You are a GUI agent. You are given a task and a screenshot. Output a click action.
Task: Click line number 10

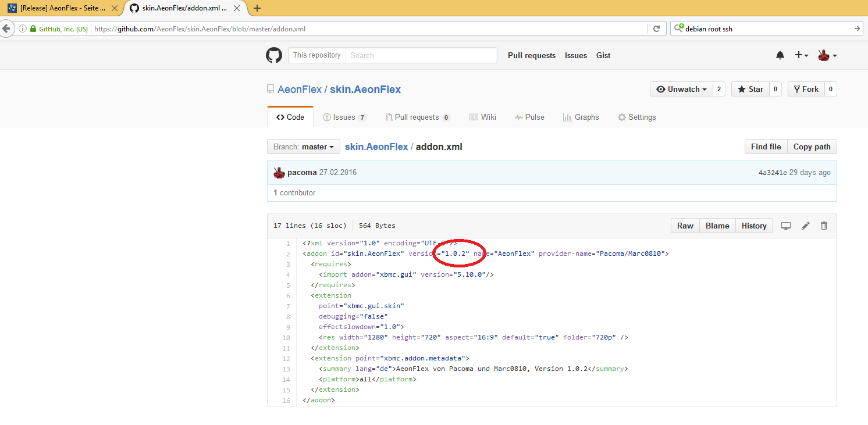coord(286,337)
